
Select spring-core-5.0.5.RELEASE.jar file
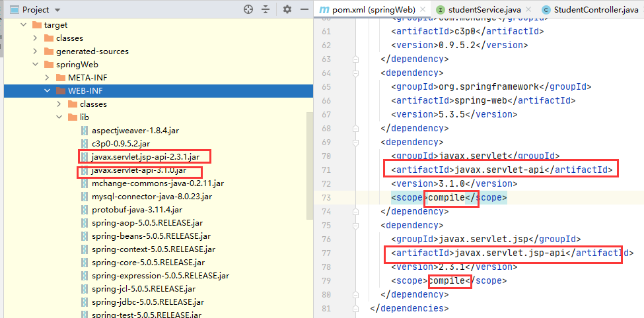148,263
